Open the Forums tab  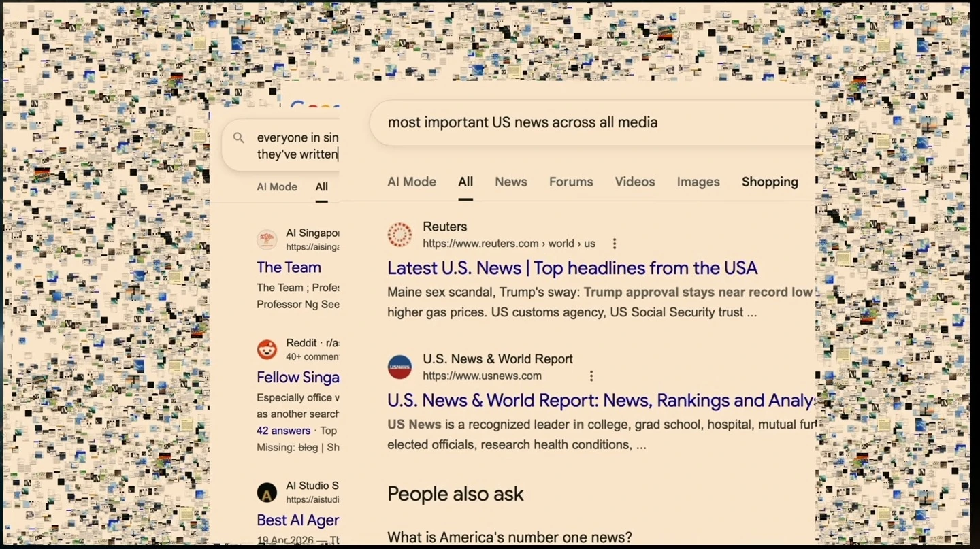coord(571,182)
